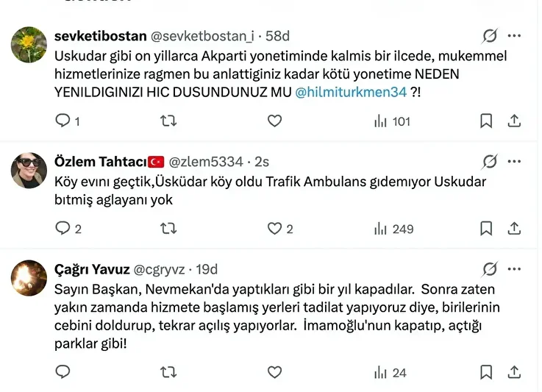This screenshot has width=542, height=392.
Task: Share Çağrı Yavuz's tweet
Action: [x=514, y=373]
